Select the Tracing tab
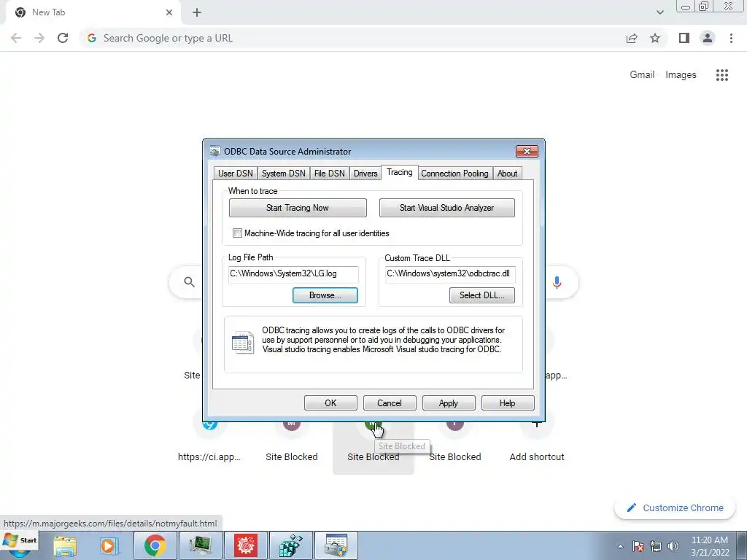Viewport: 747px width, 560px height. (400, 172)
